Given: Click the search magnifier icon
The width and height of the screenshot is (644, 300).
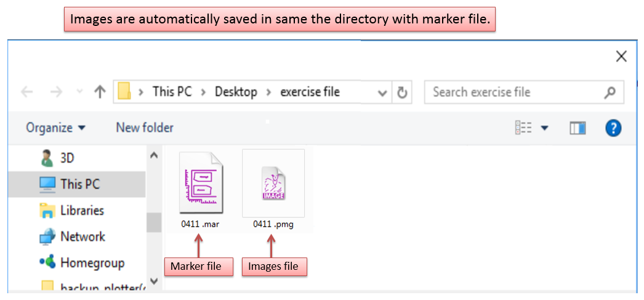Looking at the screenshot, I should click(x=610, y=92).
